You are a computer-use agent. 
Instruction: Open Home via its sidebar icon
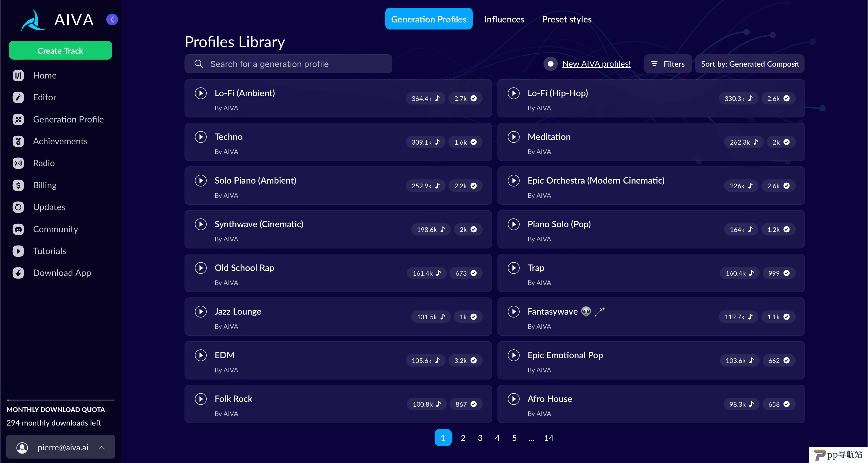(x=18, y=76)
